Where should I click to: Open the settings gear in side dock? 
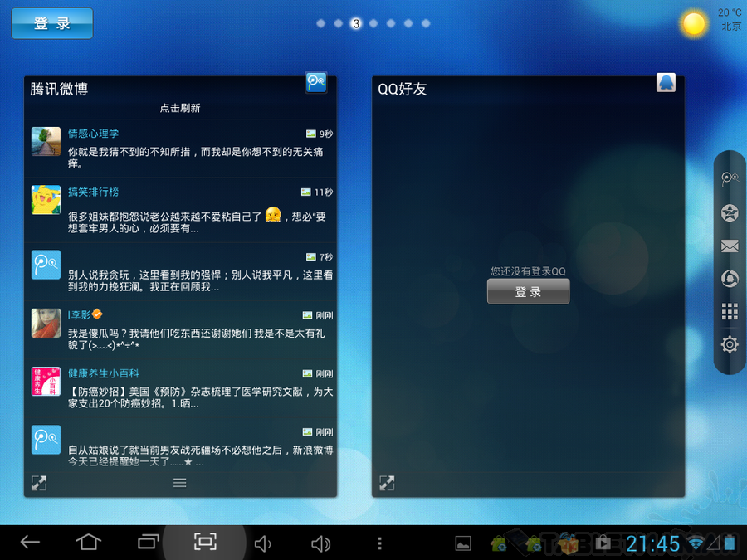pos(730,344)
